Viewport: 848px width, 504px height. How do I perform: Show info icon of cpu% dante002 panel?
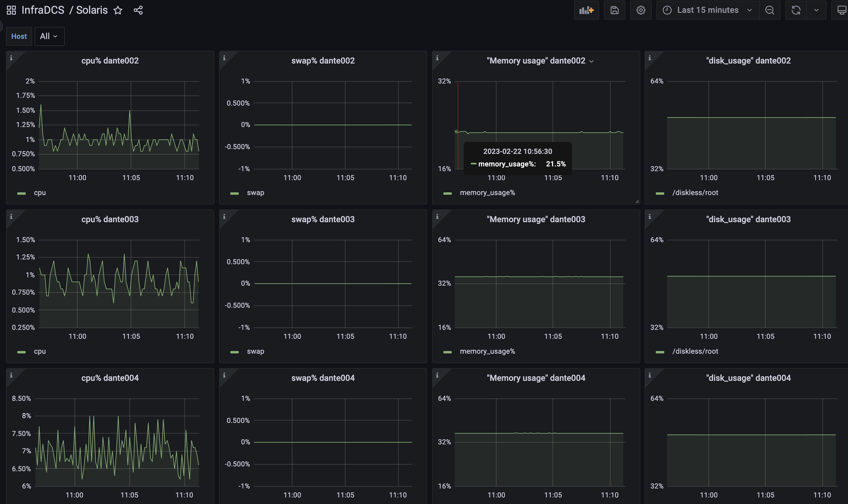tap(11, 58)
